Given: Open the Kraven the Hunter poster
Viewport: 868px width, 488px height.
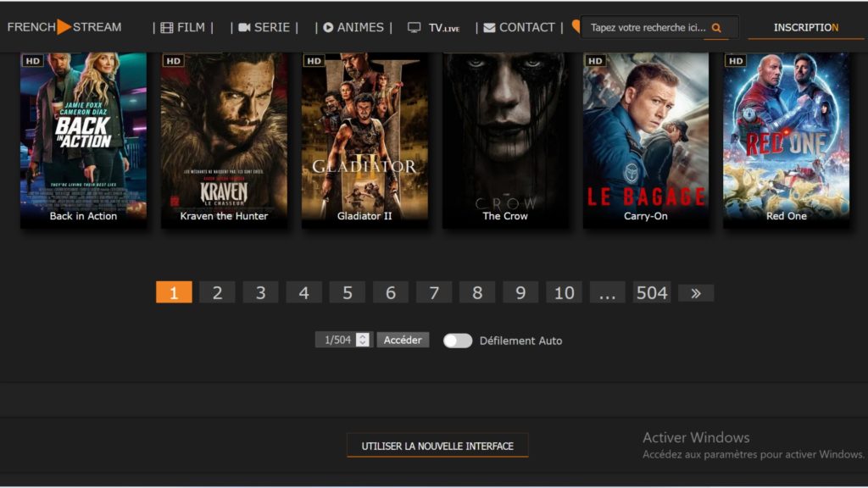Looking at the screenshot, I should coord(224,136).
